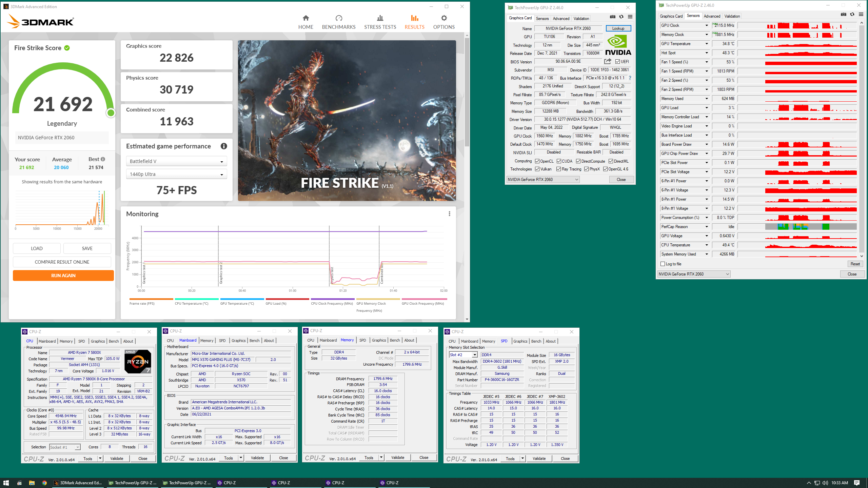This screenshot has width=868, height=488.
Task: Toggle the CUDA checkbox in GPU-Z
Action: [559, 161]
